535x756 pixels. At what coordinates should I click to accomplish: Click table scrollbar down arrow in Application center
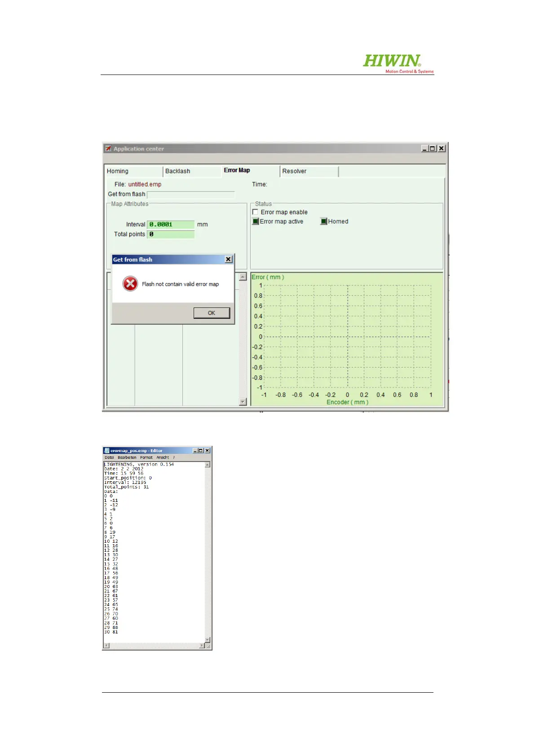[243, 402]
